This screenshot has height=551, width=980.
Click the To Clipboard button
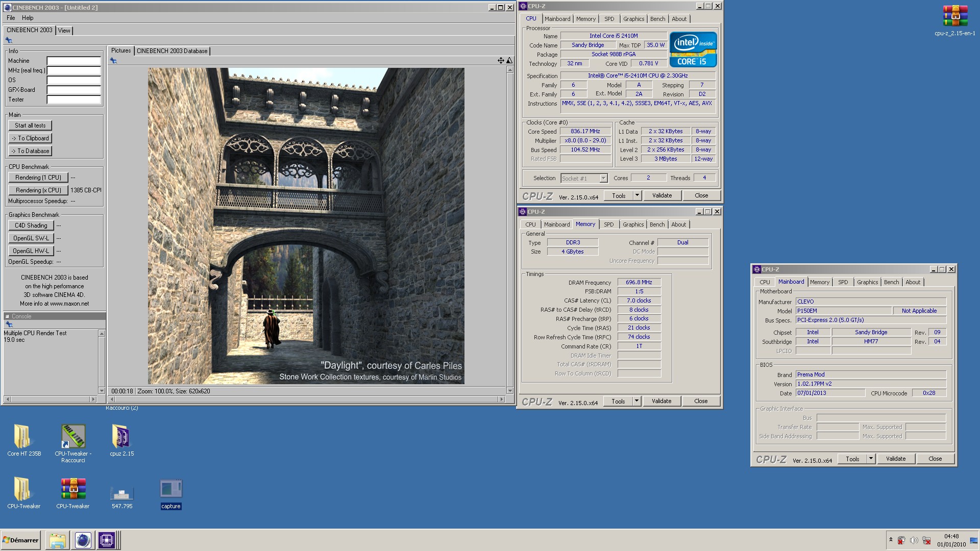click(x=30, y=138)
